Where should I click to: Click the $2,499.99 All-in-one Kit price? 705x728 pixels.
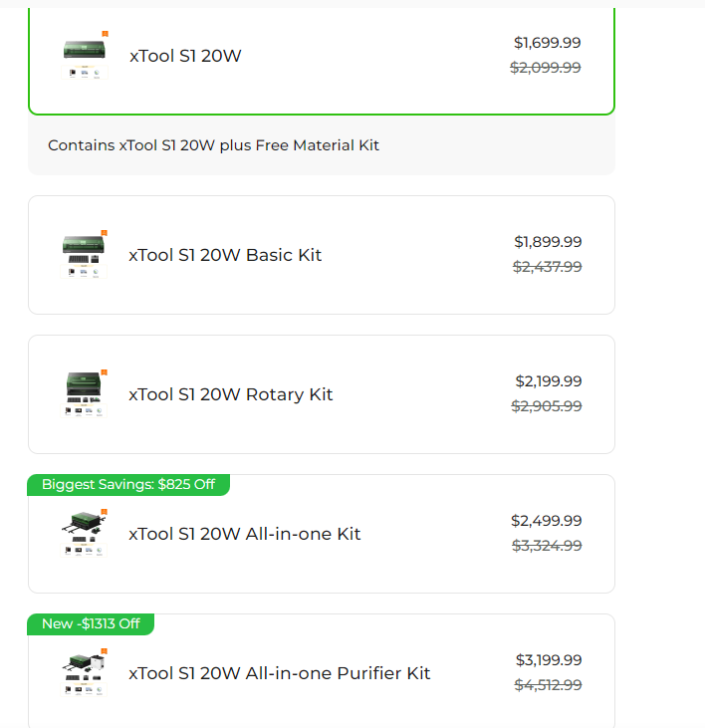pyautogui.click(x=546, y=521)
